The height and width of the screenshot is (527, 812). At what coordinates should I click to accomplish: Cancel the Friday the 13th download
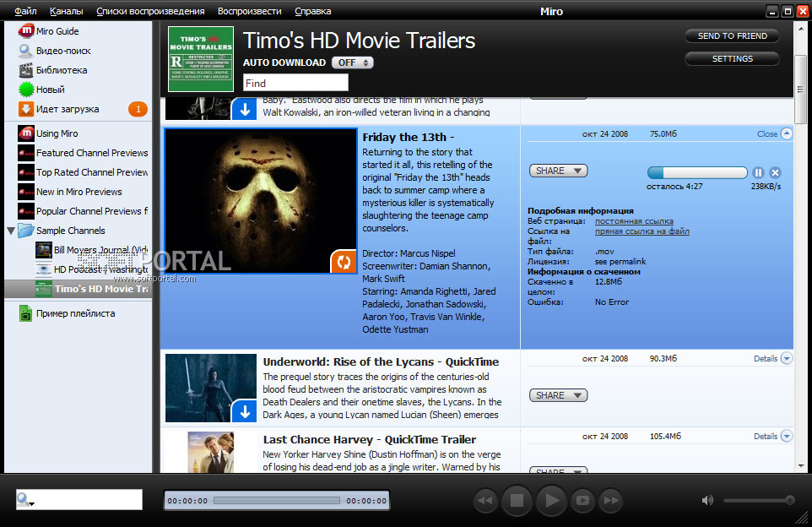pyautogui.click(x=775, y=172)
